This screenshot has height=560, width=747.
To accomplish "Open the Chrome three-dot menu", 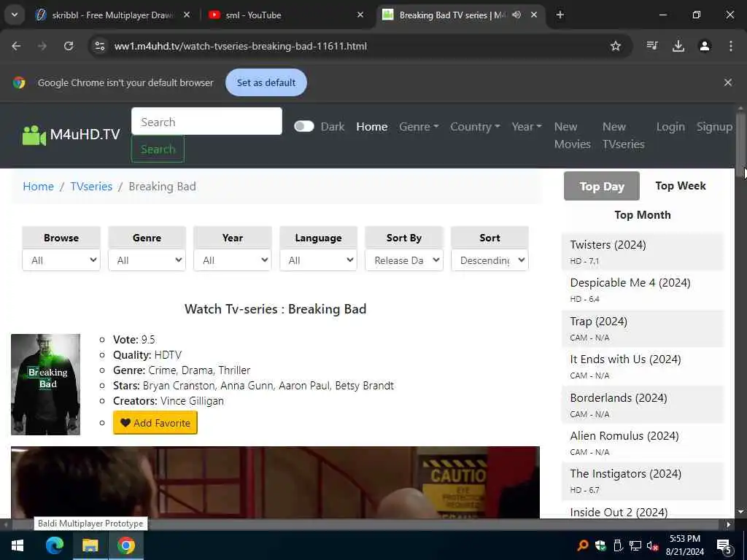I will [731, 46].
